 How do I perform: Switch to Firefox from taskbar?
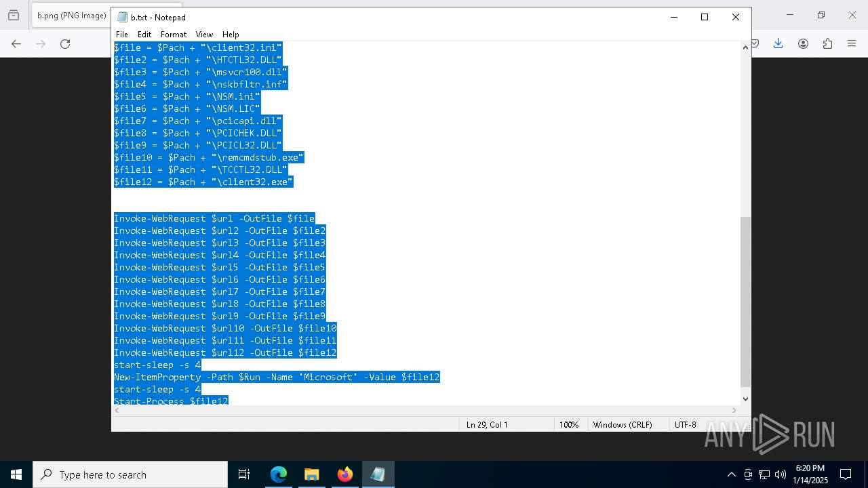coord(344,474)
